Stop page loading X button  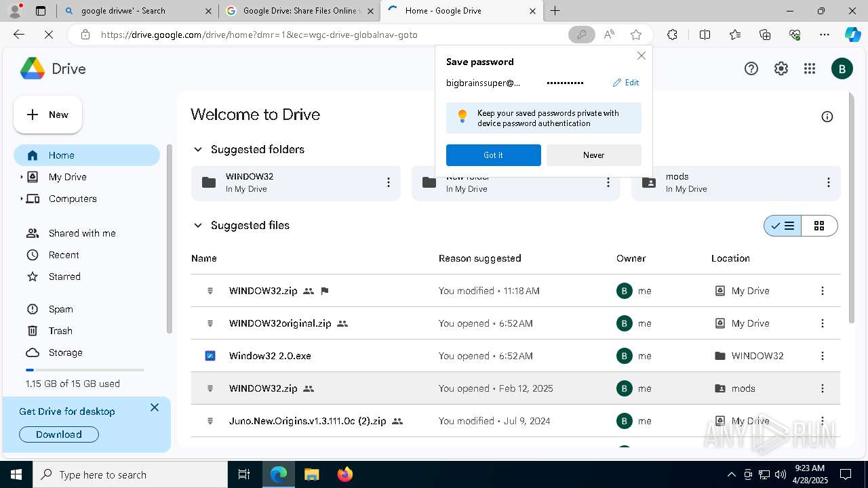click(x=49, y=35)
